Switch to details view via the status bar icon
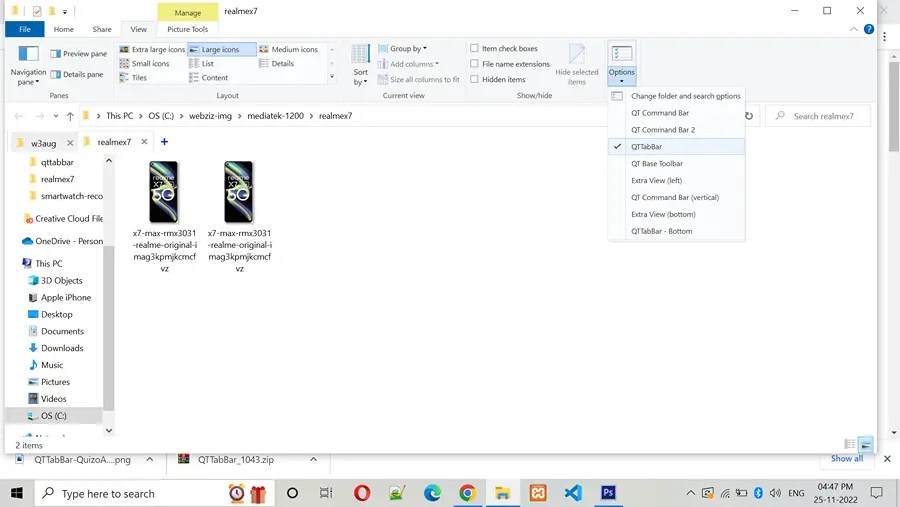 coord(850,444)
